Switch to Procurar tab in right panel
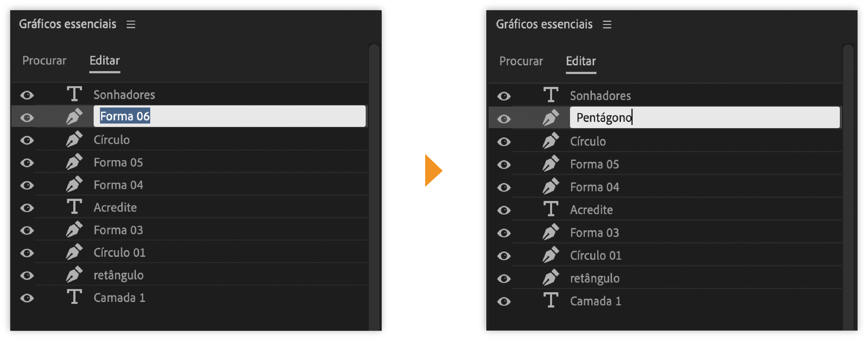868x341 pixels. 521,61
